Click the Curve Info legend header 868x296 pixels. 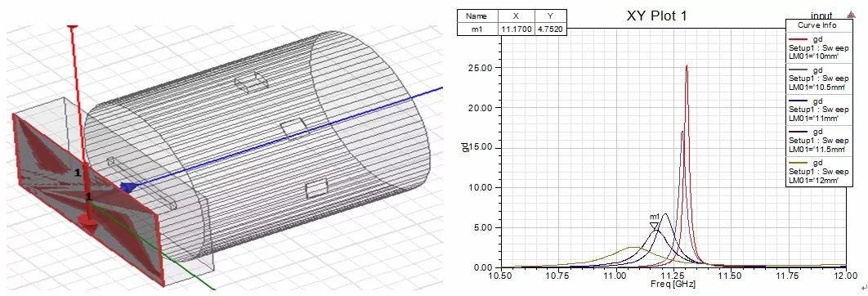tap(817, 25)
